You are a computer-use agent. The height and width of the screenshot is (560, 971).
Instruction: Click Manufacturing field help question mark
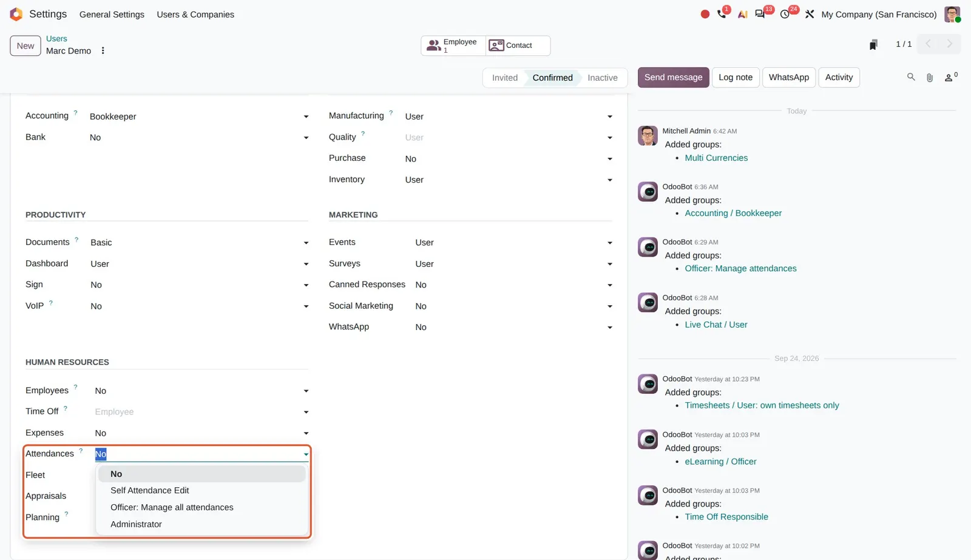click(391, 112)
